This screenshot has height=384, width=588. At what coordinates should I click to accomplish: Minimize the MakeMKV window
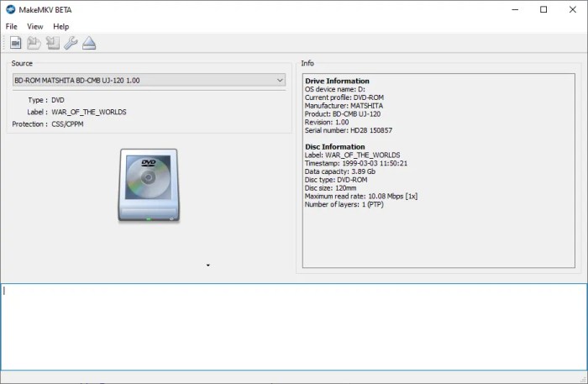515,10
